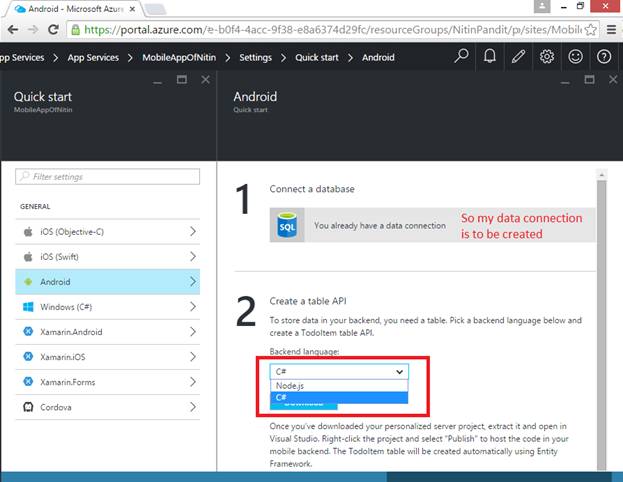Click the Create a table API heading
Screen dimensions: 623x482
308,301
